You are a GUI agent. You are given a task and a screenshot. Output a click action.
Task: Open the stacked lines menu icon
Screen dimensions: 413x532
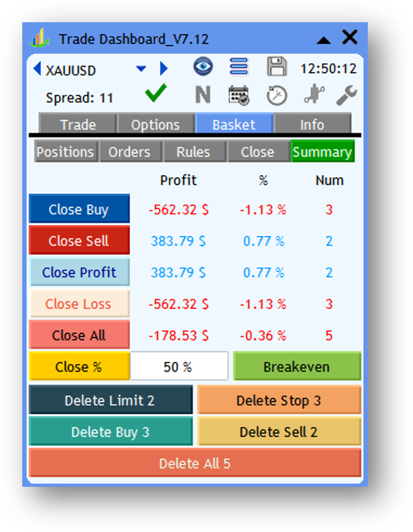(x=238, y=67)
